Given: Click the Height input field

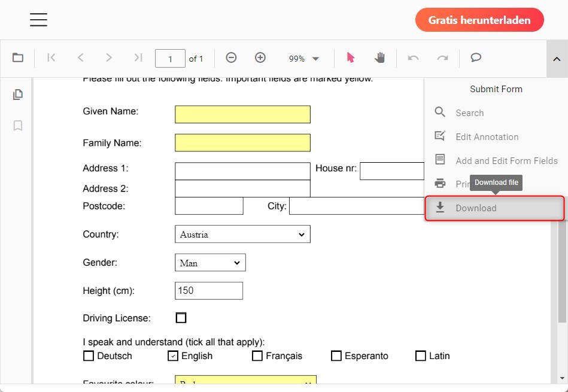Looking at the screenshot, I should (x=208, y=290).
